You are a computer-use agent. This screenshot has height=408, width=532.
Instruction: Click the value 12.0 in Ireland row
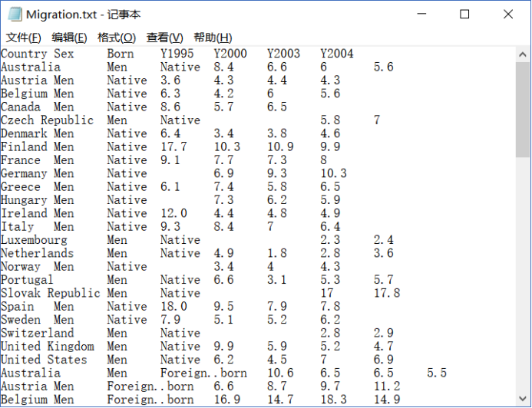point(173,213)
